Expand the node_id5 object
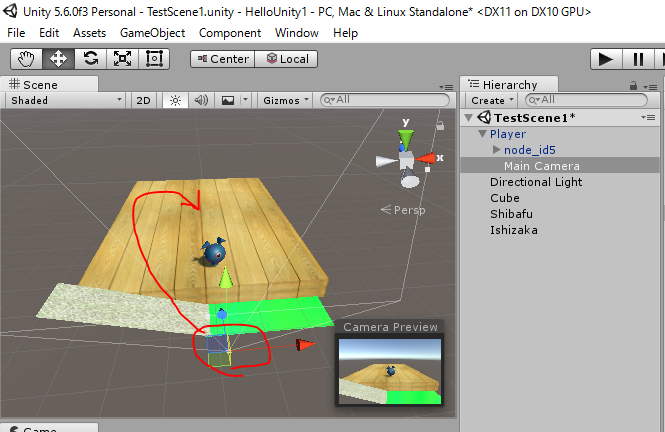The height and width of the screenshot is (432, 665). click(x=497, y=150)
